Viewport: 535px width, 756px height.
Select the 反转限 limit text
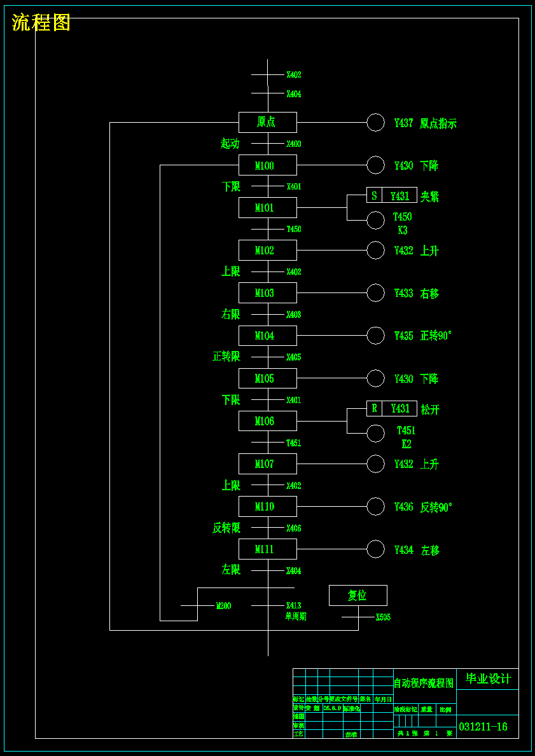(226, 528)
